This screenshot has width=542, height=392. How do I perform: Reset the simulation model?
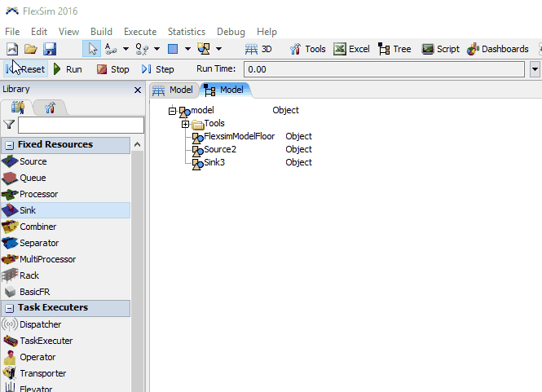25,69
